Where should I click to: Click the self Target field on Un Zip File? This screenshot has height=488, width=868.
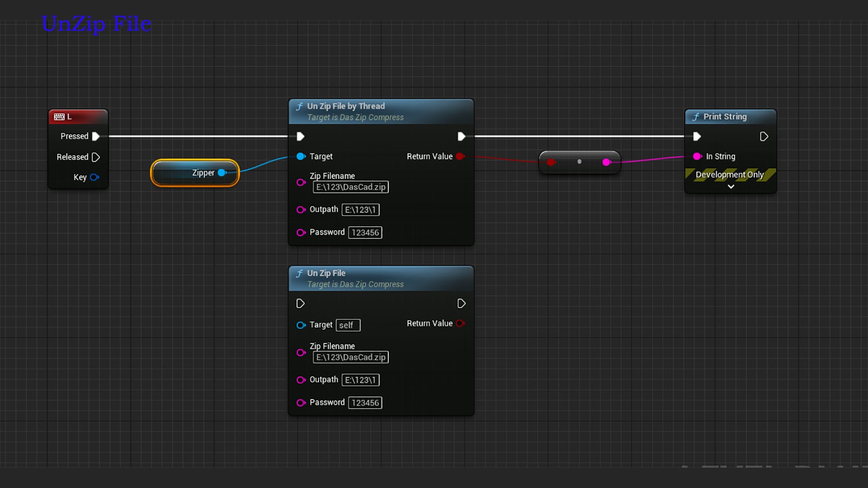point(348,325)
